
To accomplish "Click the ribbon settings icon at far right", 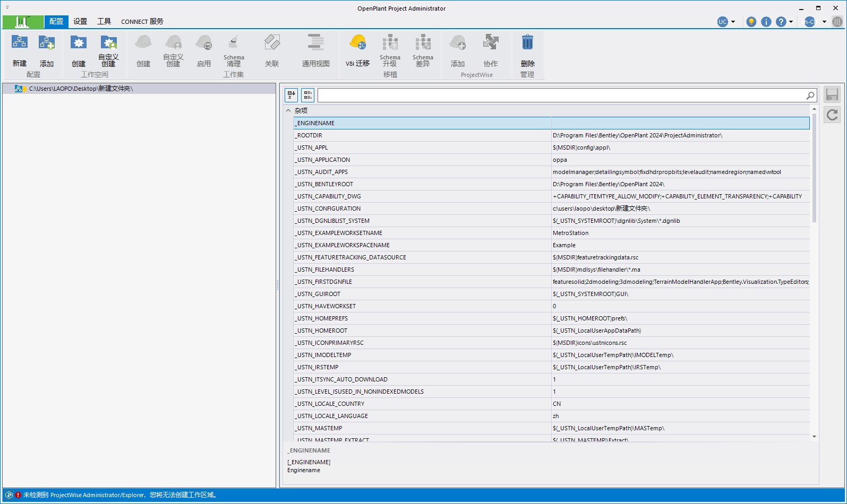I will (837, 22).
